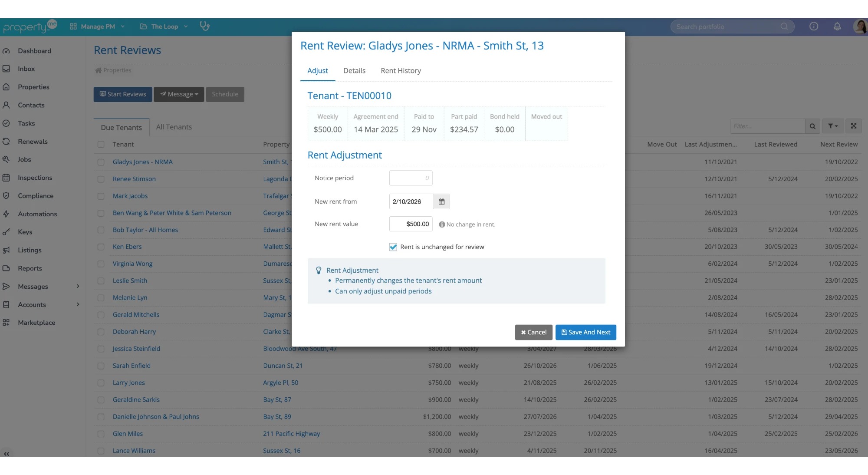Search with the filter magnifier icon

point(812,126)
